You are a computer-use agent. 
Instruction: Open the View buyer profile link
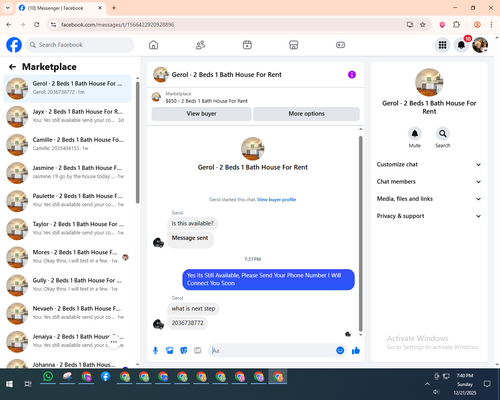[x=276, y=200]
